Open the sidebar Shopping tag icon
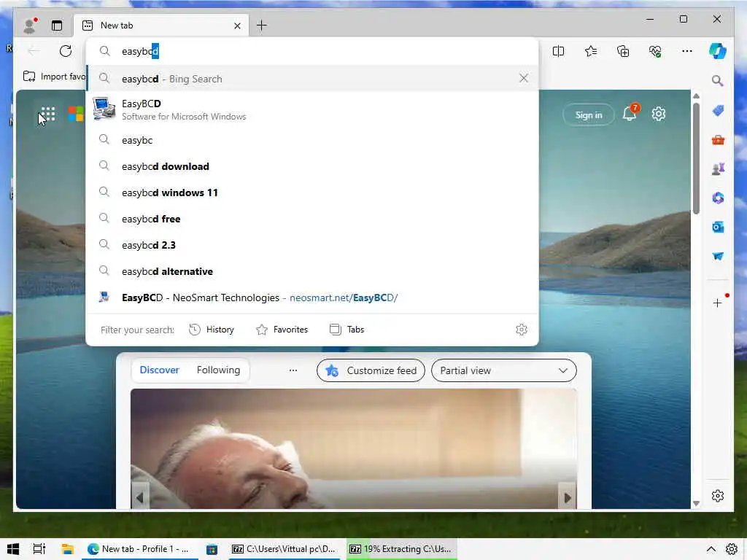The height and width of the screenshot is (560, 747). pos(718,111)
